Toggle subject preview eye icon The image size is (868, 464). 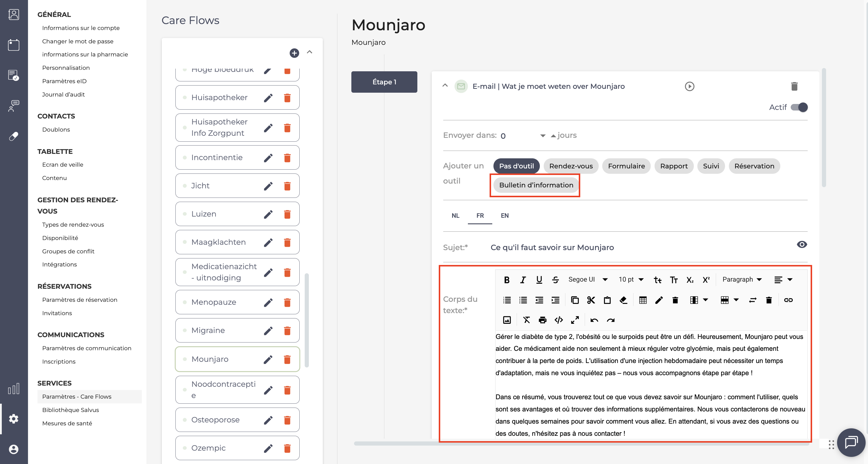click(x=802, y=245)
